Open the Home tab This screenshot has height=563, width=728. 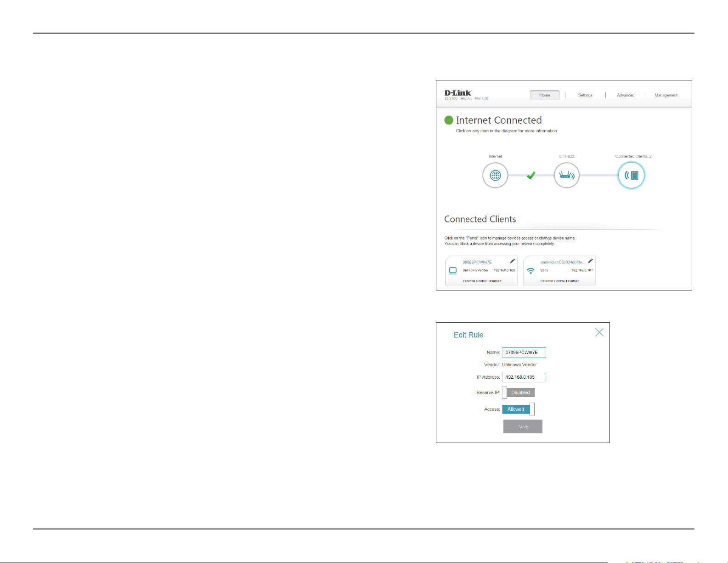pos(545,95)
